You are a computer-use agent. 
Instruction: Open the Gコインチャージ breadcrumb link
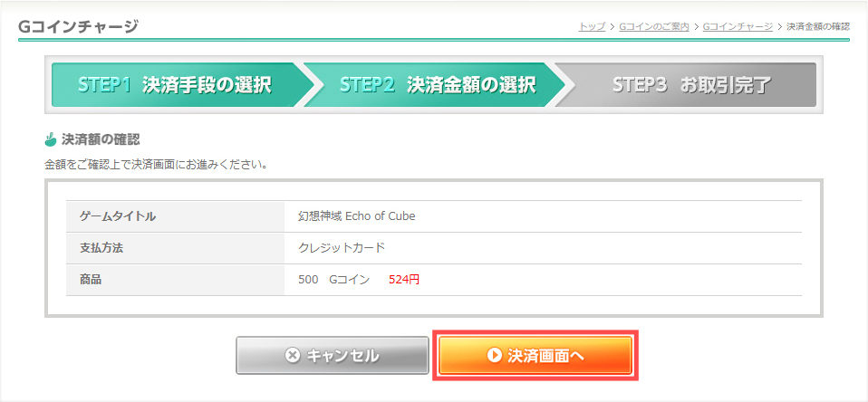738,27
